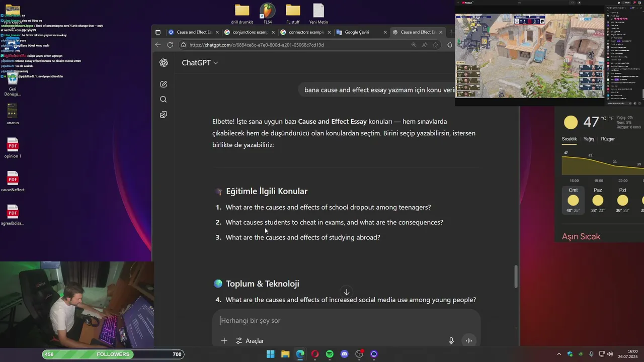Screen dimensions: 644x362
Task: Close the Google Çeviri tab
Action: pos(385,32)
